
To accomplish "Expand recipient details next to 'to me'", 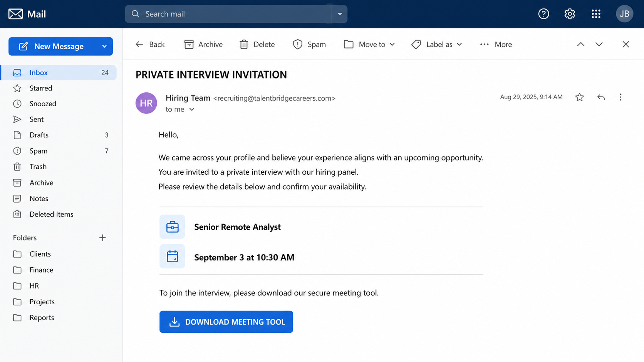I will 191,109.
